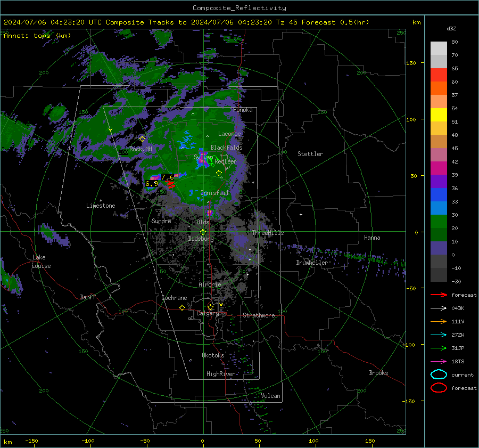
Task: Click the Hanna city label
Action: pos(372,238)
